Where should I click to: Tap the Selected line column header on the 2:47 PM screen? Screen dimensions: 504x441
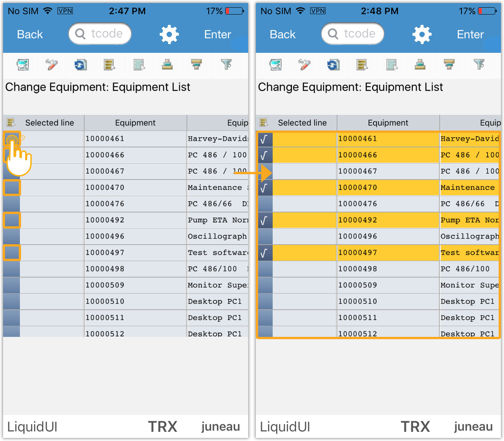pos(49,123)
